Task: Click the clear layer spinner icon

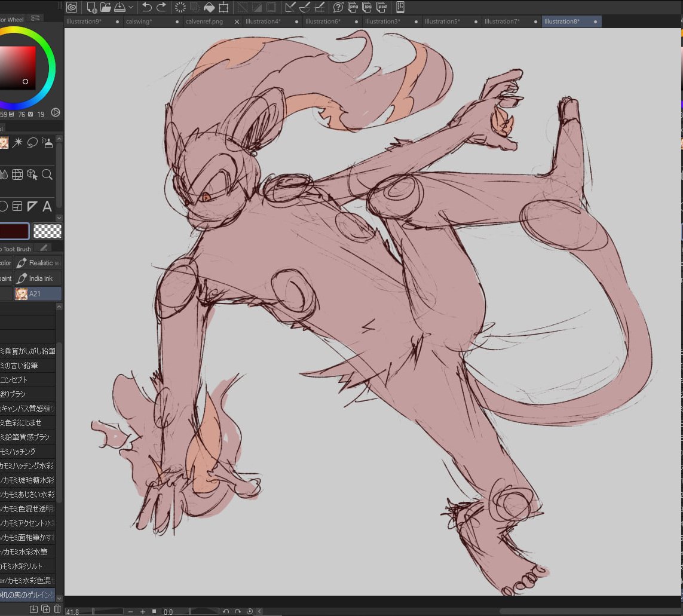Action: coord(180,7)
